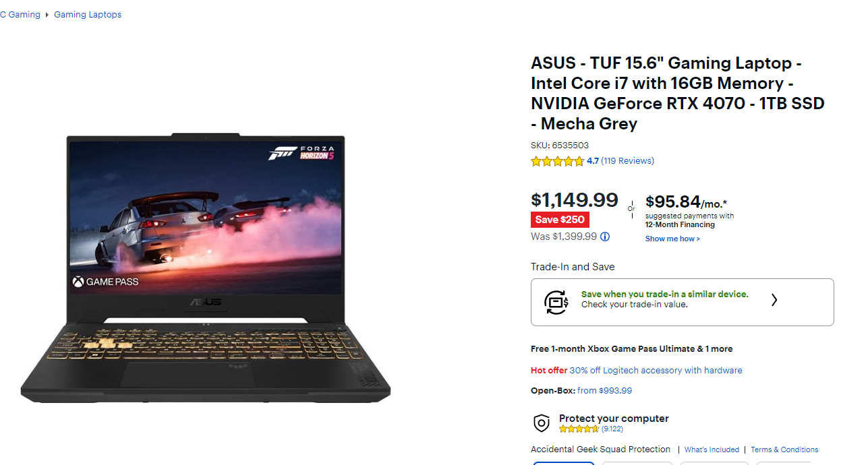Click the Geek Squad protection star rating
Image resolution: width=868 pixels, height=465 pixels.
pyautogui.click(x=579, y=429)
